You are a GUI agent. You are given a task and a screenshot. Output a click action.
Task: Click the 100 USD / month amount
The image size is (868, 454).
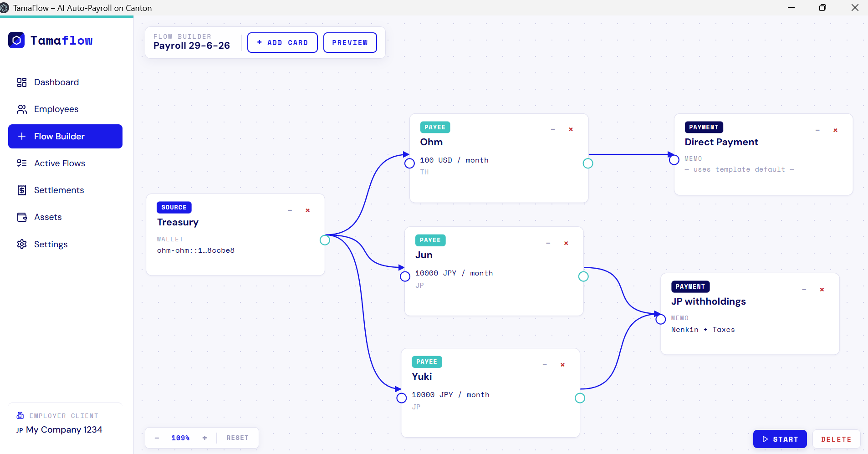coord(454,160)
